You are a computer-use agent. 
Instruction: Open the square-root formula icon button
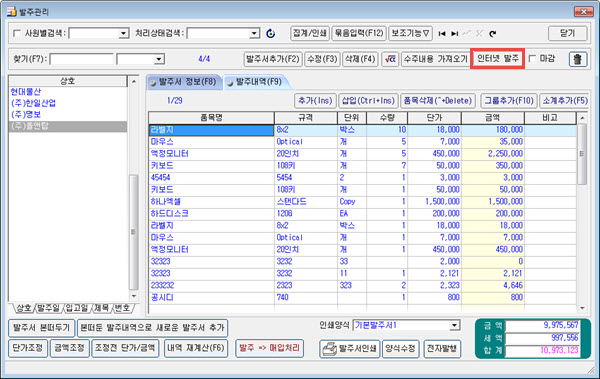point(390,59)
